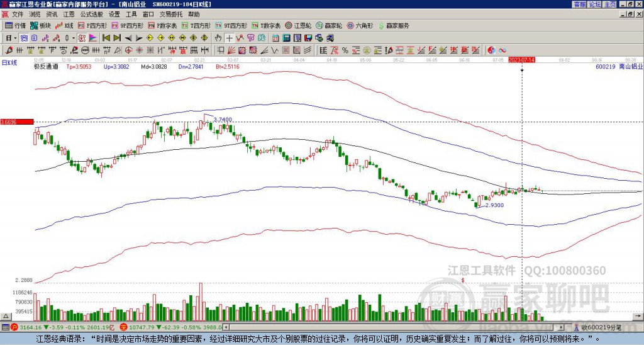
Task: Click the 客服 customer service button
Action: pos(579,4)
